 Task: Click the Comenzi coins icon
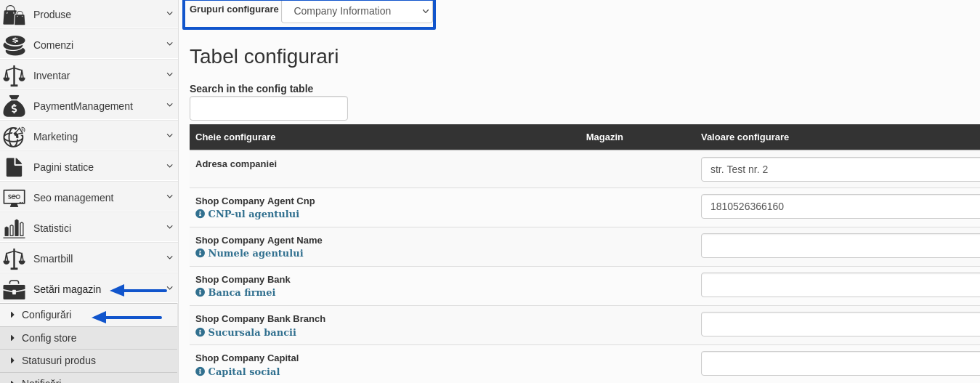click(x=14, y=45)
